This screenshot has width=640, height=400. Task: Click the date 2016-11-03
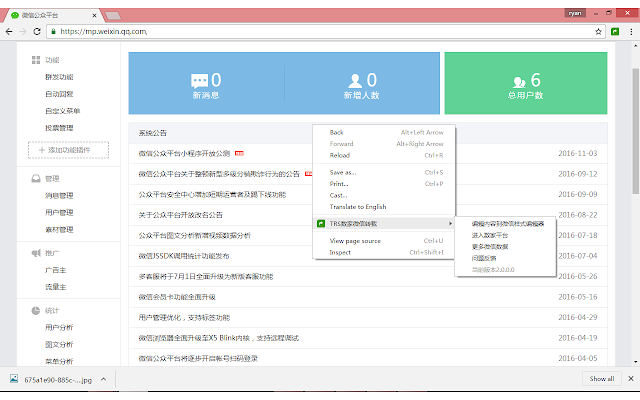click(x=578, y=153)
